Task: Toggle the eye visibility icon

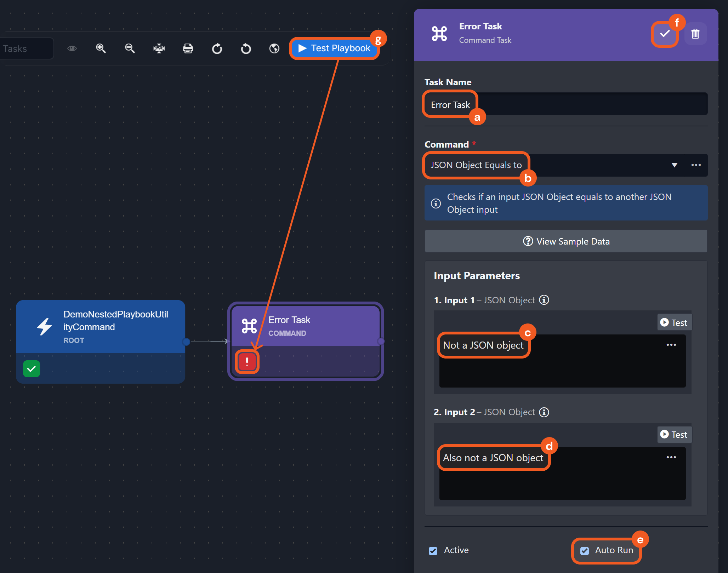Action: pyautogui.click(x=72, y=48)
